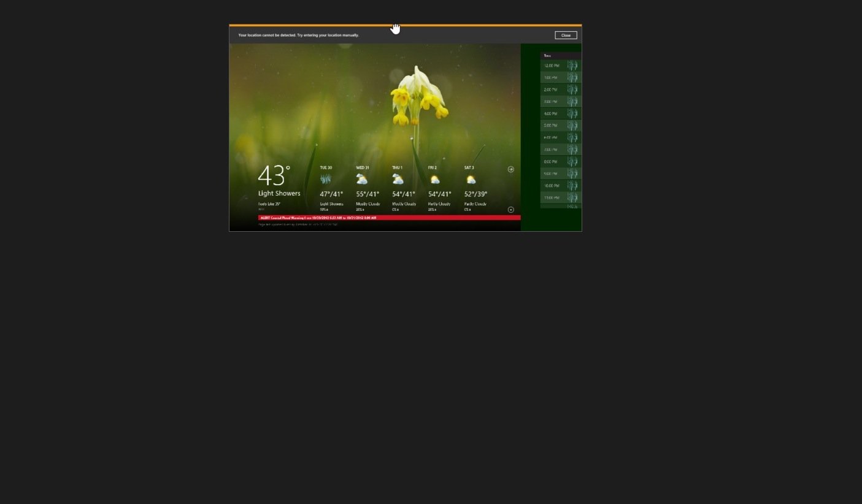Click the partly cloudy icon under SAT 3

[471, 180]
